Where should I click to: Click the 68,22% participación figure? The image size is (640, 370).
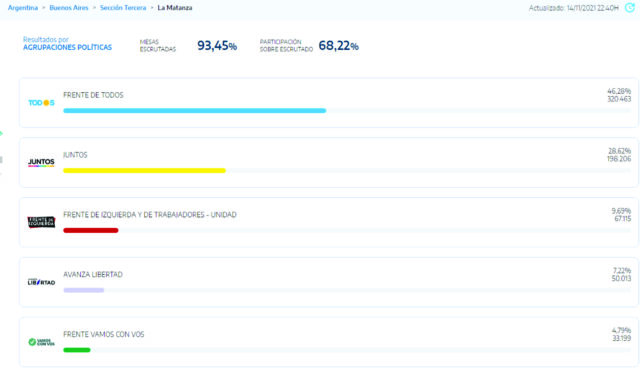click(338, 46)
